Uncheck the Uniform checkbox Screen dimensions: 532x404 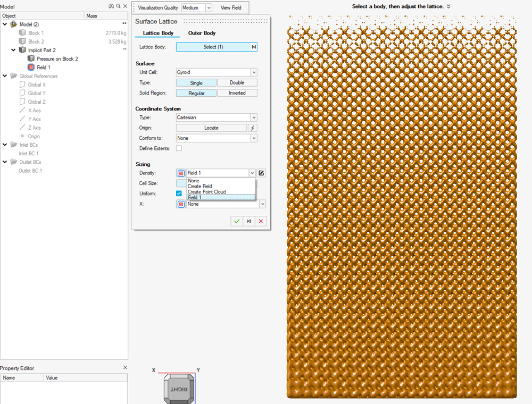coord(179,193)
